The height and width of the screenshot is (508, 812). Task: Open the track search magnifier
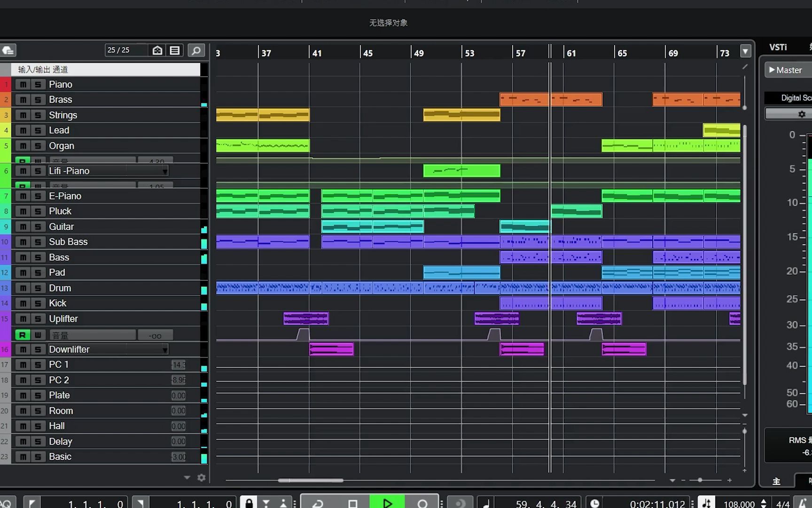196,50
